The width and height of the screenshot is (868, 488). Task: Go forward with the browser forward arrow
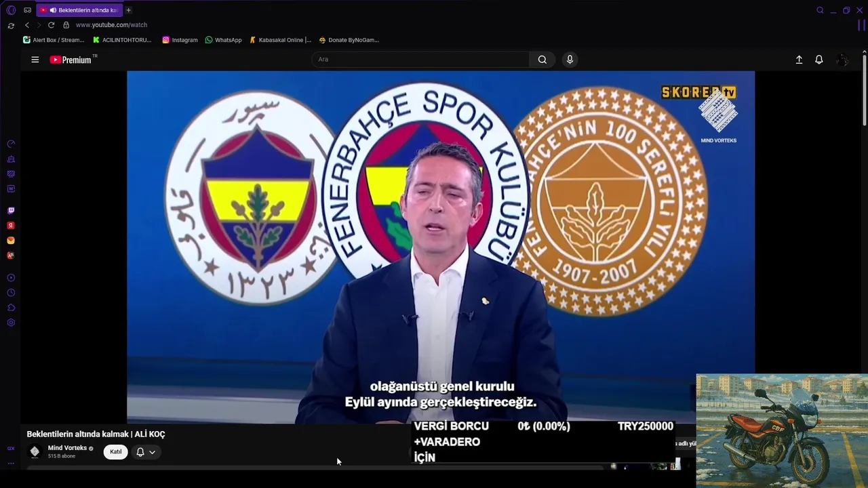click(39, 25)
